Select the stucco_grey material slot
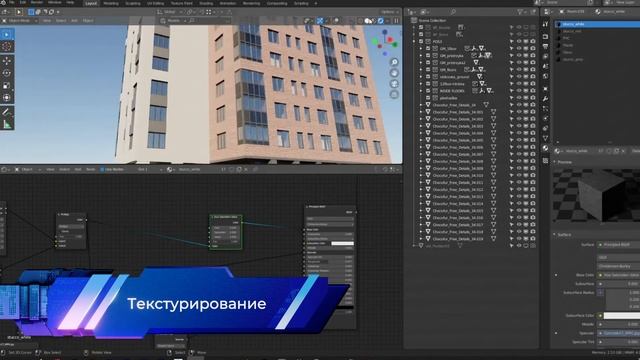The image size is (640, 360). tap(597, 59)
